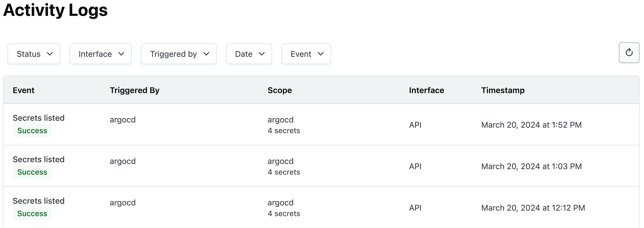Expand the Date filter dropdown
This screenshot has height=228, width=644.
pos(249,54)
